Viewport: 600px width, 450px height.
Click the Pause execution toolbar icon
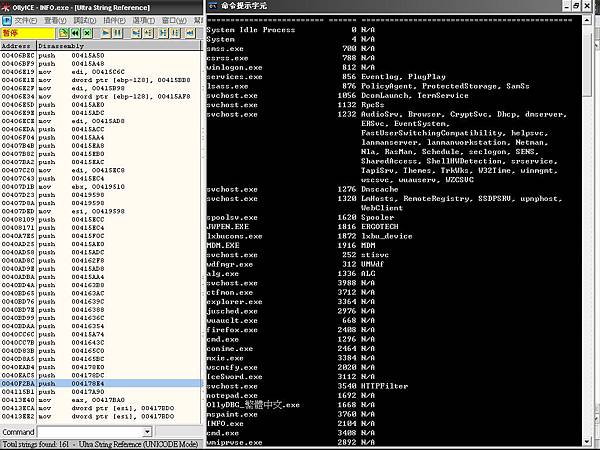[x=117, y=34]
